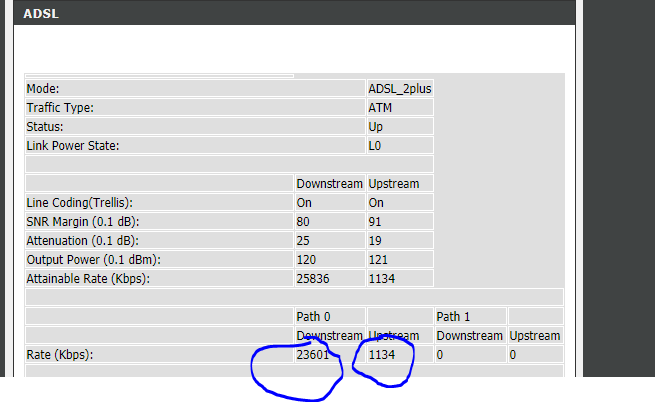Click SNR Margin upstream value 91
This screenshot has height=402, width=655.
tap(376, 221)
